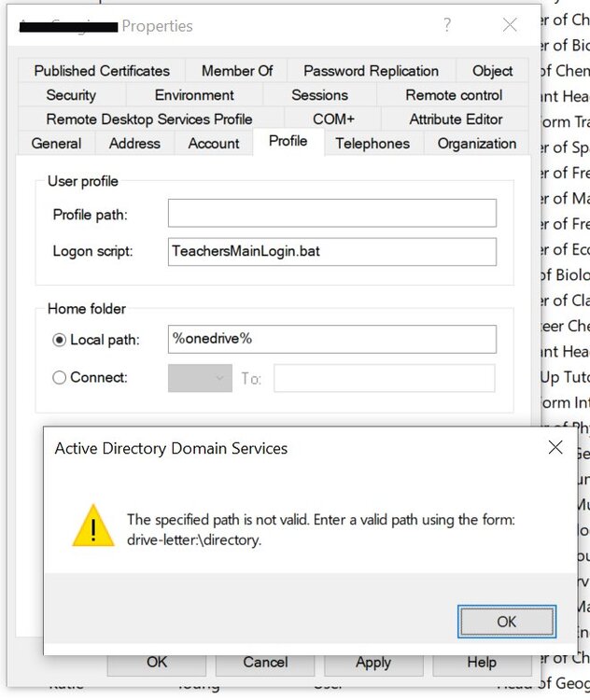Switch to the Organization tab

[476, 144]
